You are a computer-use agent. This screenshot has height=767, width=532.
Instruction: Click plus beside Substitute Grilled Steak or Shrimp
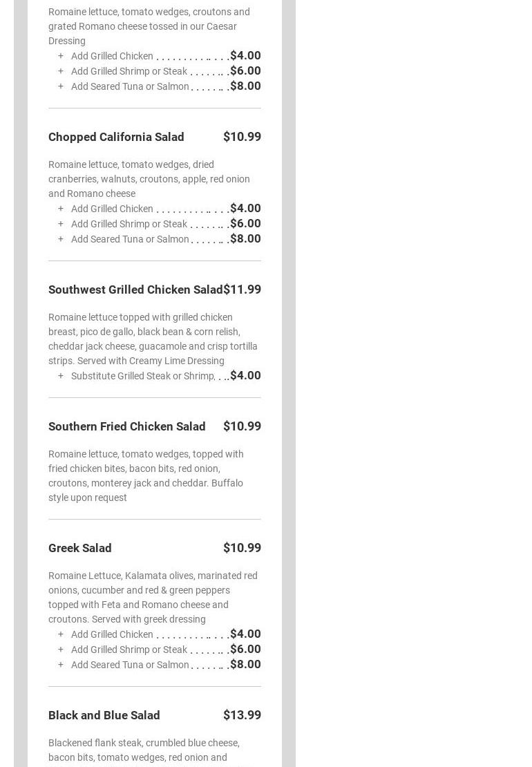coord(61,376)
